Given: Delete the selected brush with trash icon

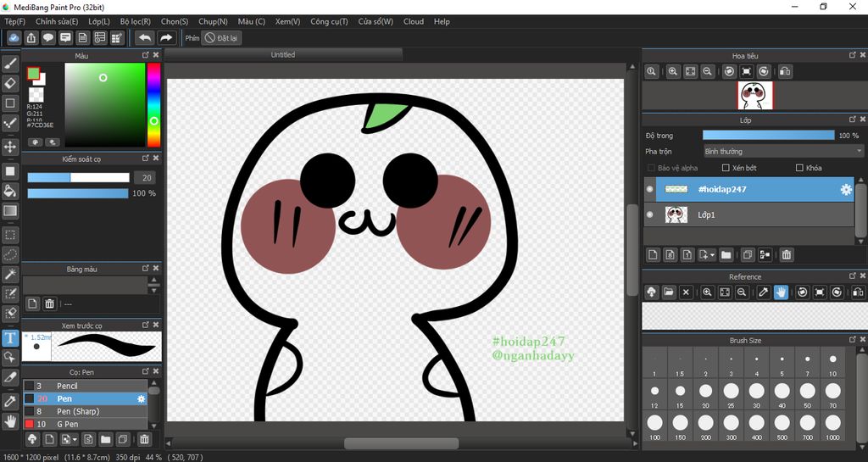Looking at the screenshot, I should click(144, 439).
